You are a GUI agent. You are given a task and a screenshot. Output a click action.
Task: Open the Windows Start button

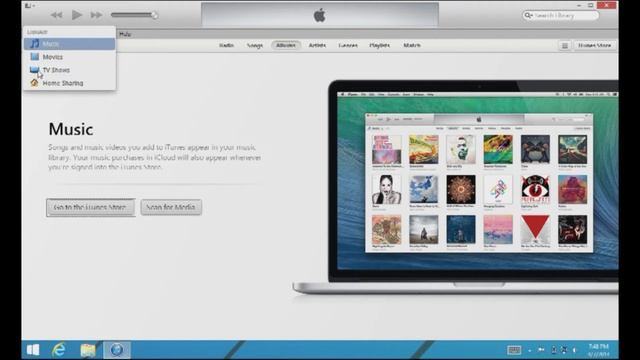pyautogui.click(x=33, y=350)
